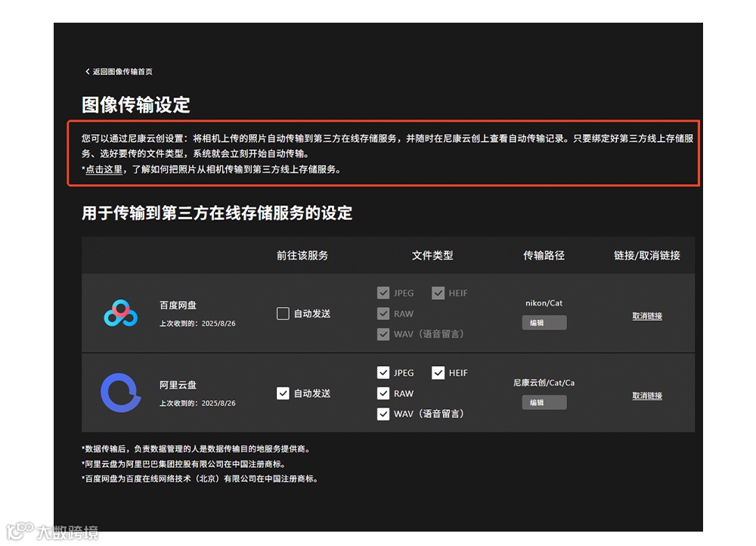
Task: Click footnote about 阿里巴巴集团 trademark
Action: pos(184,464)
